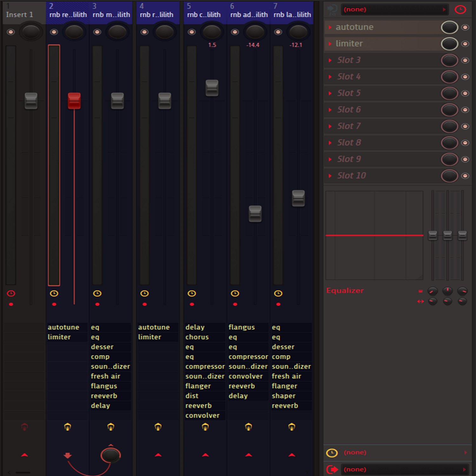Open the shaper effect on track 7
476x476 pixels.
point(291,396)
